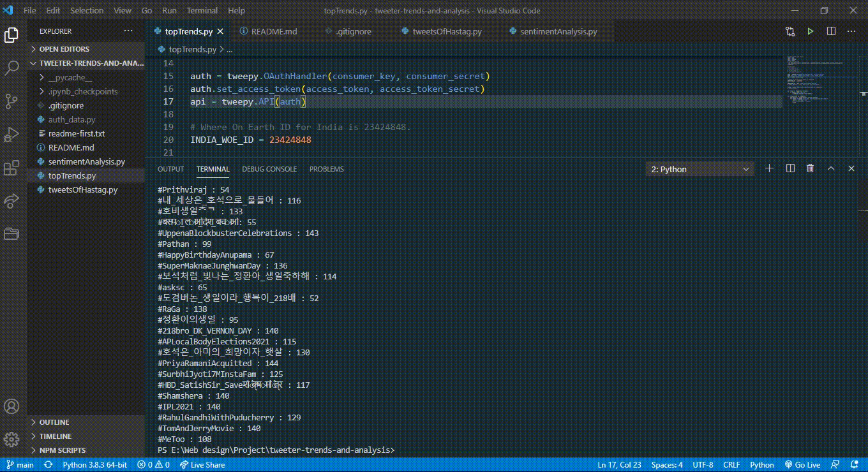Open sentimentAnalysis.py in explorer tree

click(x=86, y=161)
